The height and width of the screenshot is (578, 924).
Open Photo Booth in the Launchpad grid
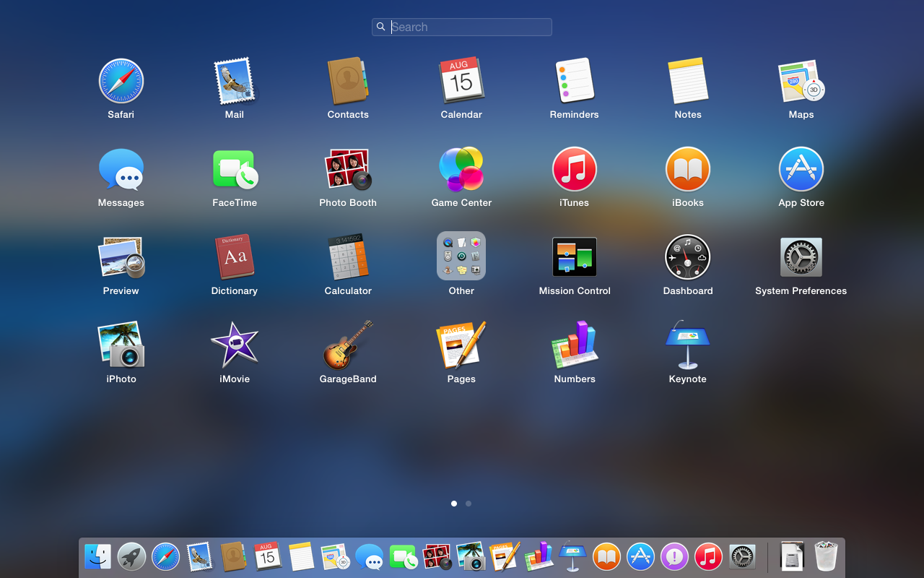pyautogui.click(x=348, y=169)
